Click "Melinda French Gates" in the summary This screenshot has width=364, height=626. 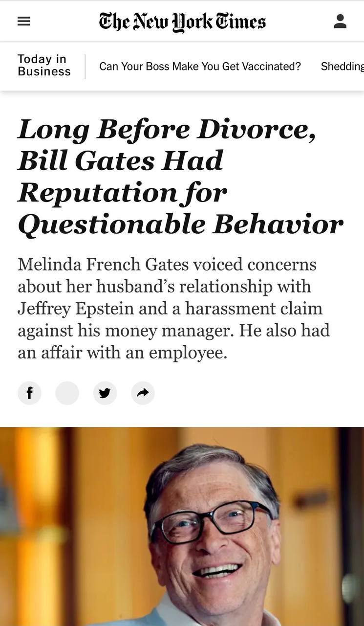pos(103,264)
